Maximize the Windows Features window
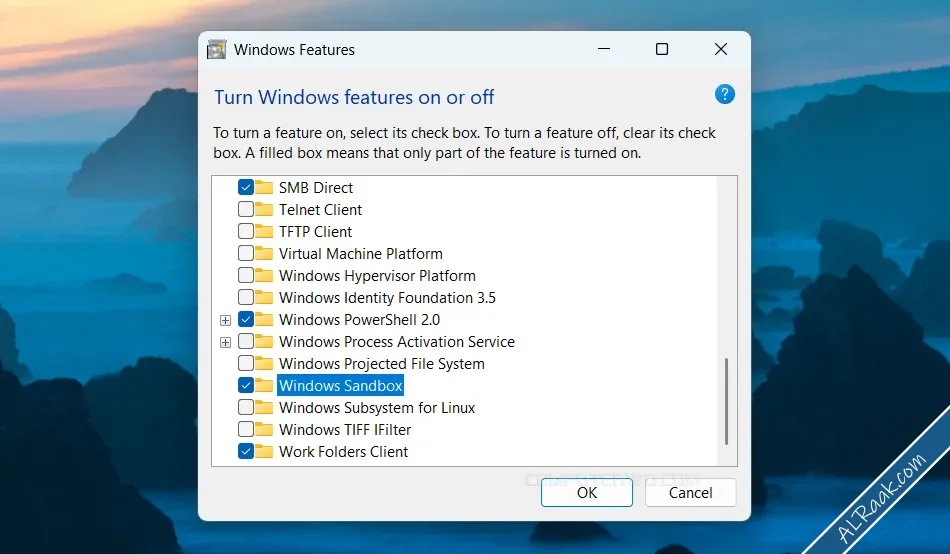 tap(662, 49)
